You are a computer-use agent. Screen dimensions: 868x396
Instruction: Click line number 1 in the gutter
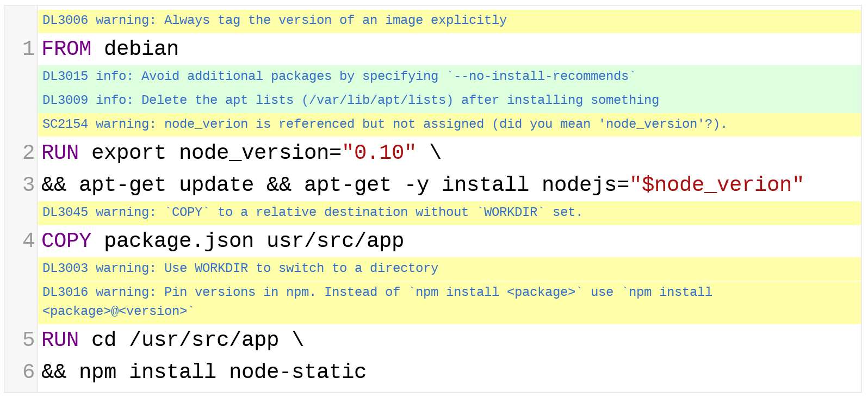(x=28, y=49)
